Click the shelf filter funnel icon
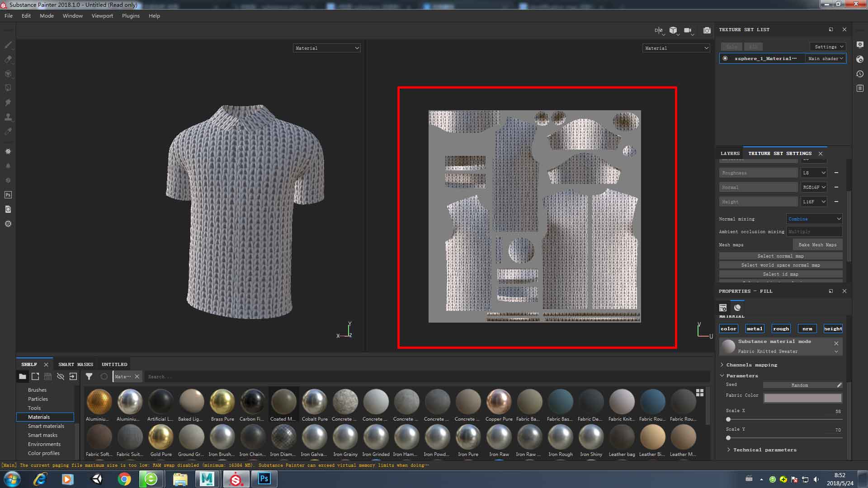The image size is (868, 488). click(x=89, y=376)
